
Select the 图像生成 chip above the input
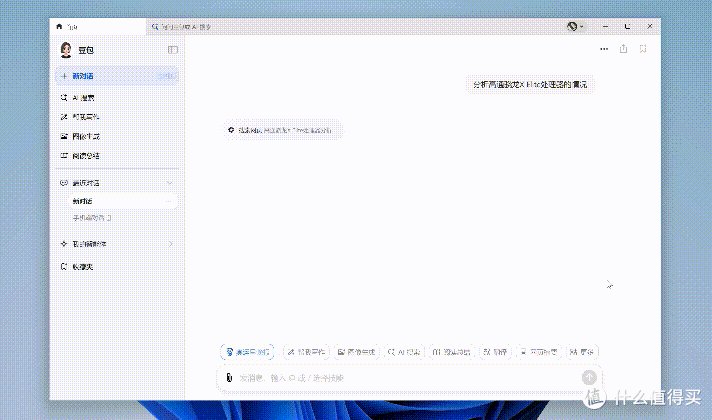click(x=356, y=352)
